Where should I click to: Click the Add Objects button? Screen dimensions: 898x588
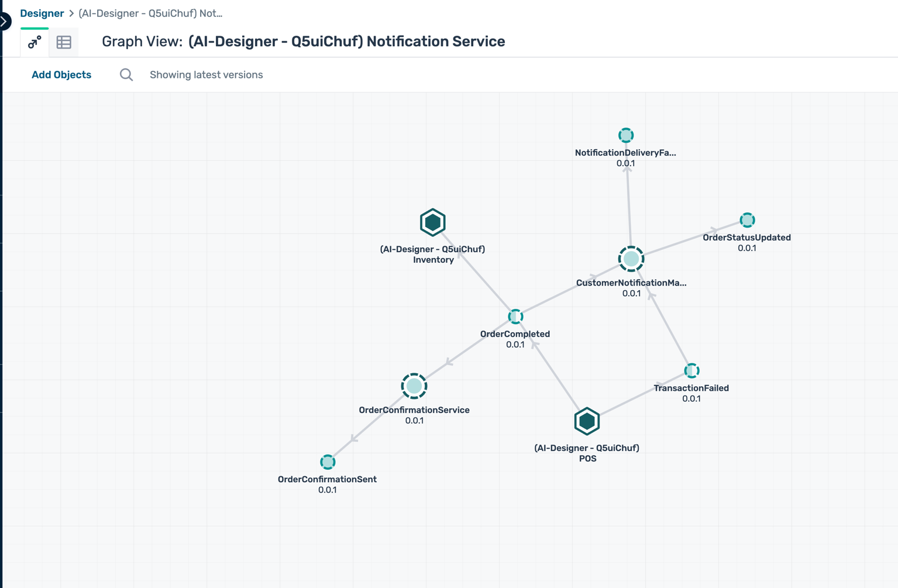[x=61, y=75]
